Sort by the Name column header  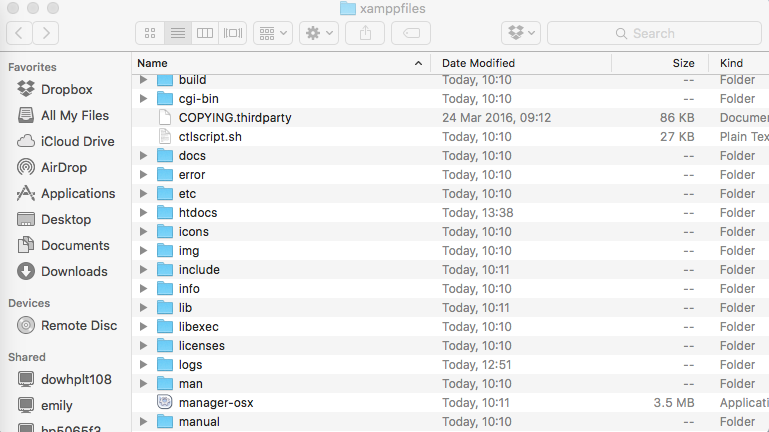click(281, 63)
